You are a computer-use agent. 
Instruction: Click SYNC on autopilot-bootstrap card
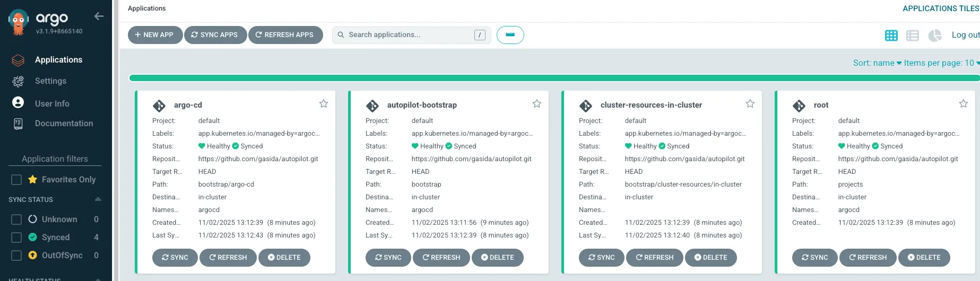(388, 258)
